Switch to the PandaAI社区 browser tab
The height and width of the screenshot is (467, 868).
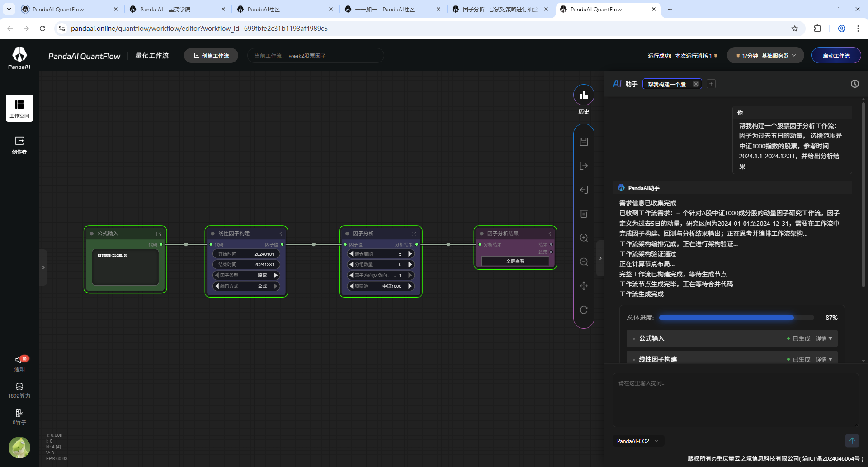click(285, 9)
